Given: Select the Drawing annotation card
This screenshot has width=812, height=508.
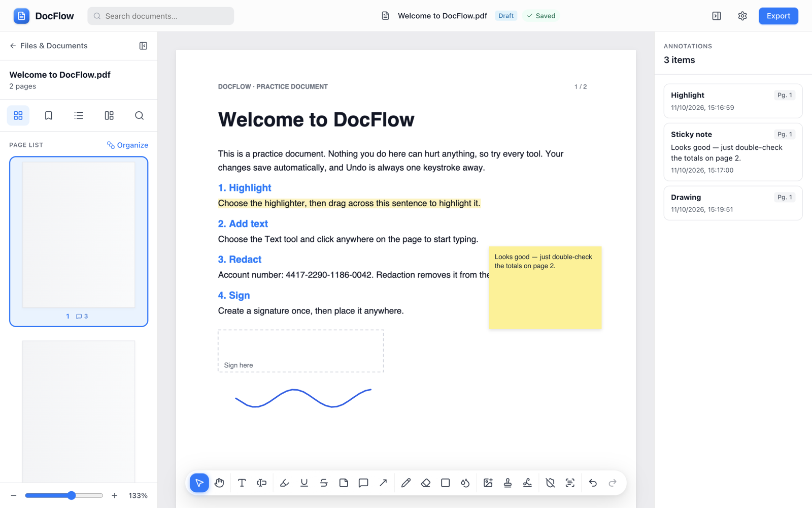Looking at the screenshot, I should (x=733, y=203).
